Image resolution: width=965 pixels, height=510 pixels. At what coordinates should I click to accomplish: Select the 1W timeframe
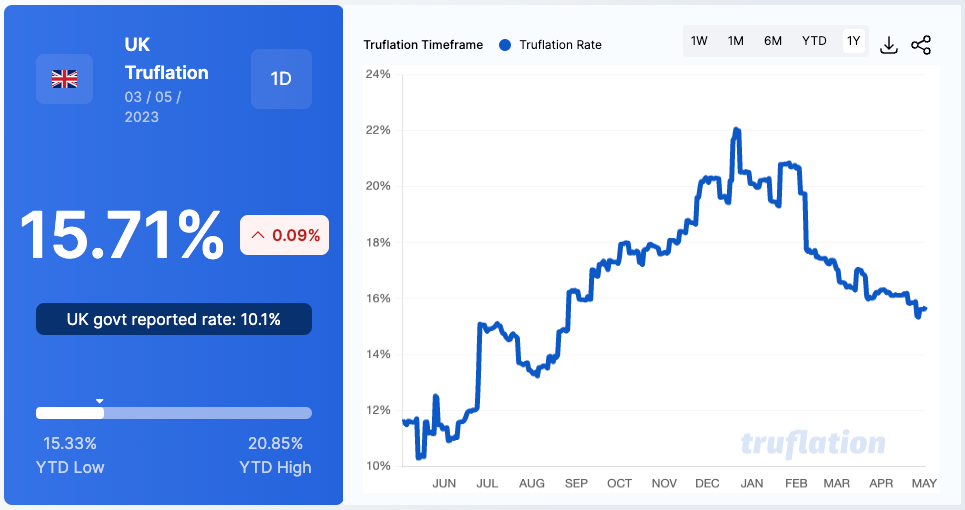699,41
